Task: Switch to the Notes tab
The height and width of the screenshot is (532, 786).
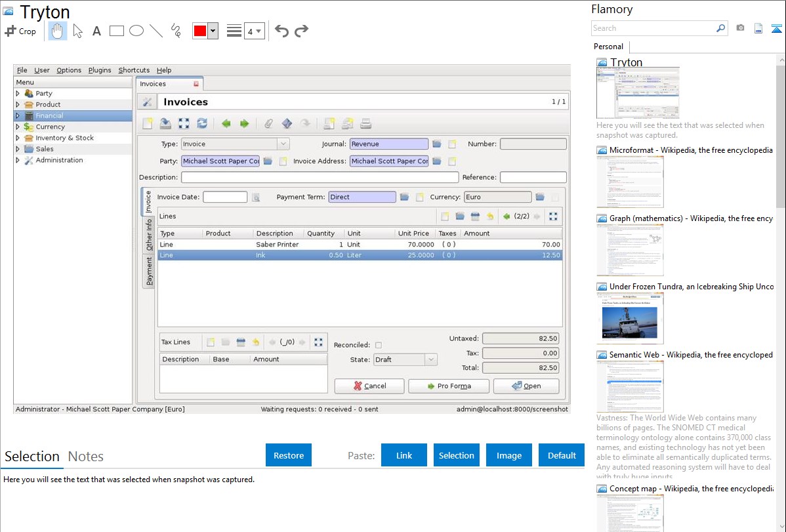Action: pos(86,457)
